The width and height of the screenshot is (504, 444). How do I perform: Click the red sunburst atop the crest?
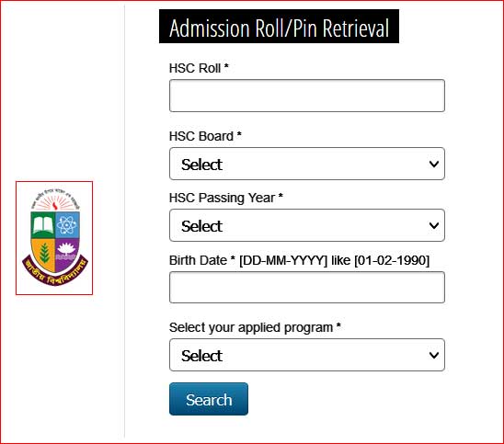55,204
